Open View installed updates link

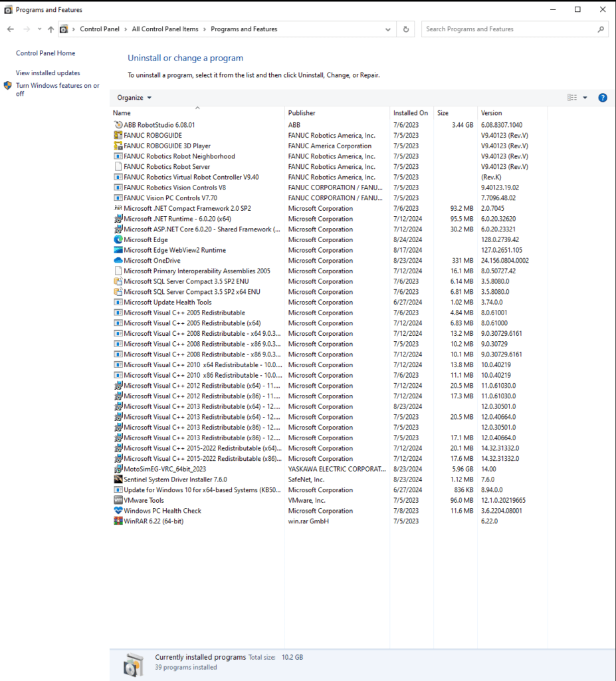pyautogui.click(x=49, y=73)
